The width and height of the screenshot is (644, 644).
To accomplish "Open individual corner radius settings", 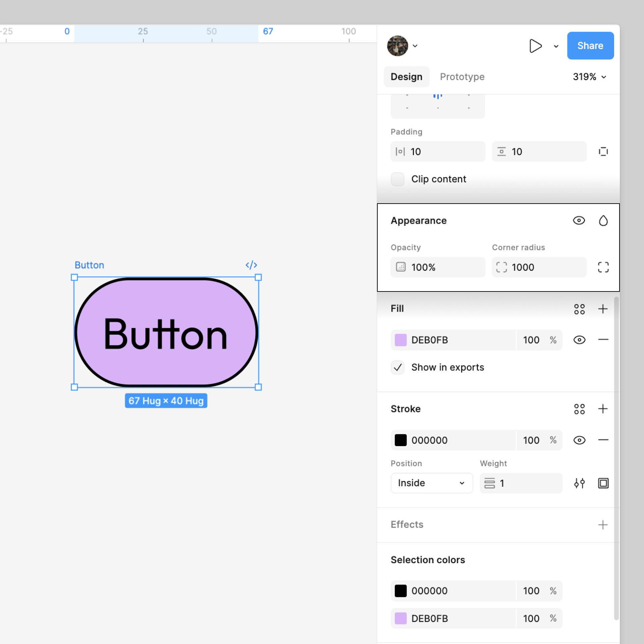I will click(603, 267).
